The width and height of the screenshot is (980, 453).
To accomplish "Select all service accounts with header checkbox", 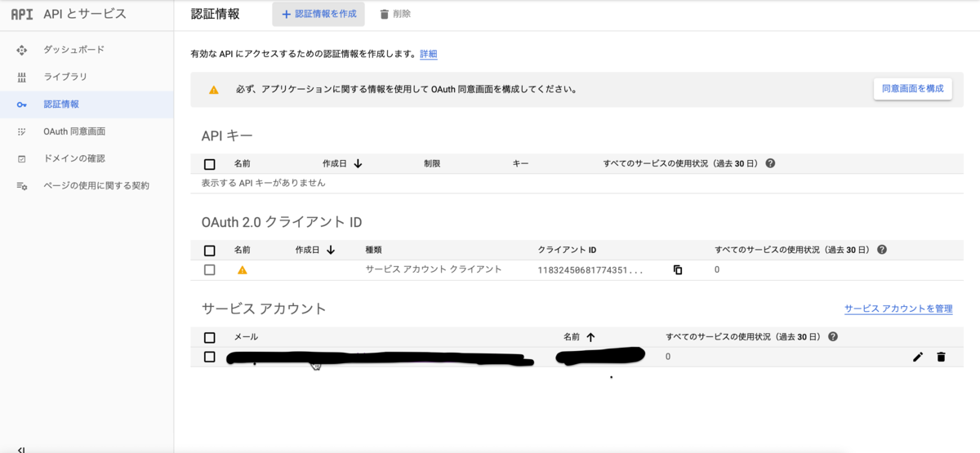I will point(210,337).
